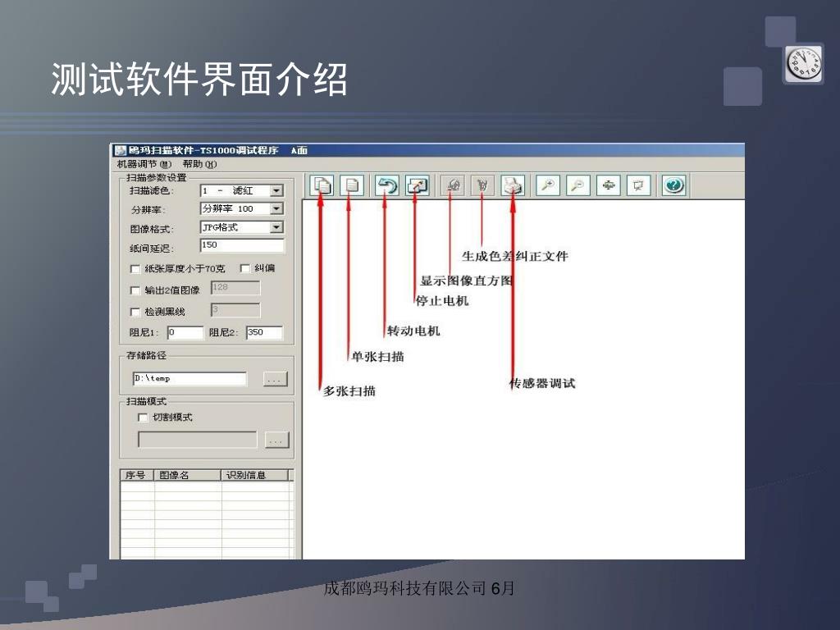
Task: Click footer text 成都鸥玛科技有限公司 6月
Action: [419, 589]
